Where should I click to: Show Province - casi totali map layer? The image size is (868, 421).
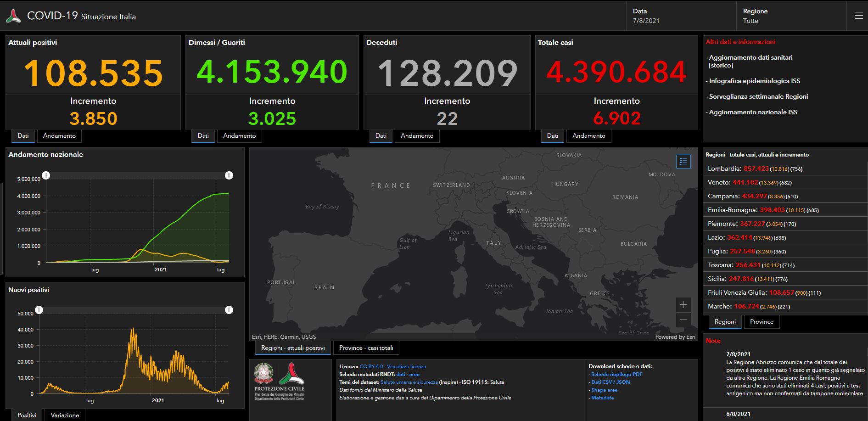click(366, 348)
